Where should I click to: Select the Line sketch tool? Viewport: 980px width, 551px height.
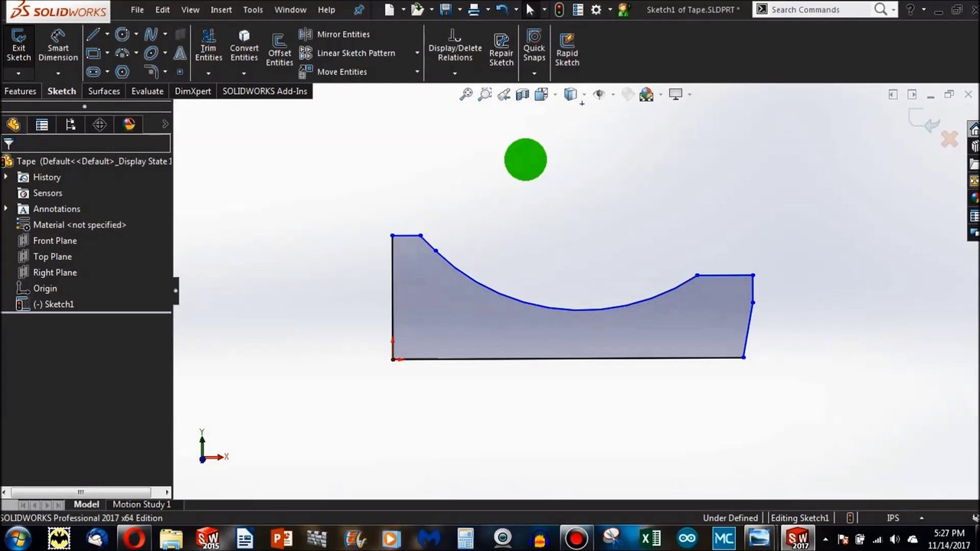(x=93, y=34)
